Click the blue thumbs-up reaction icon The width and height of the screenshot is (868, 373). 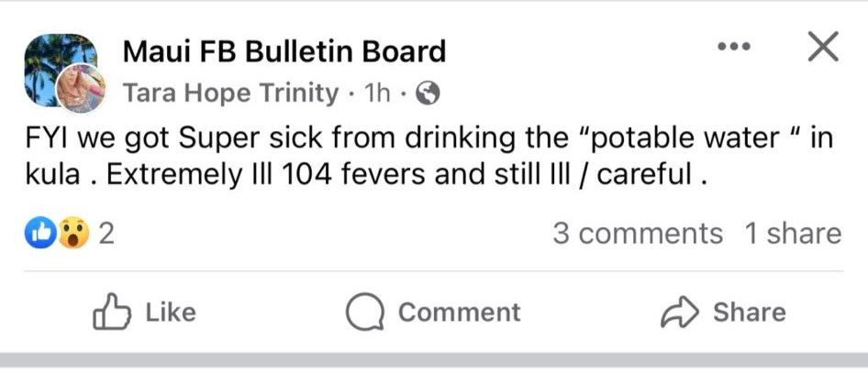pos(42,235)
